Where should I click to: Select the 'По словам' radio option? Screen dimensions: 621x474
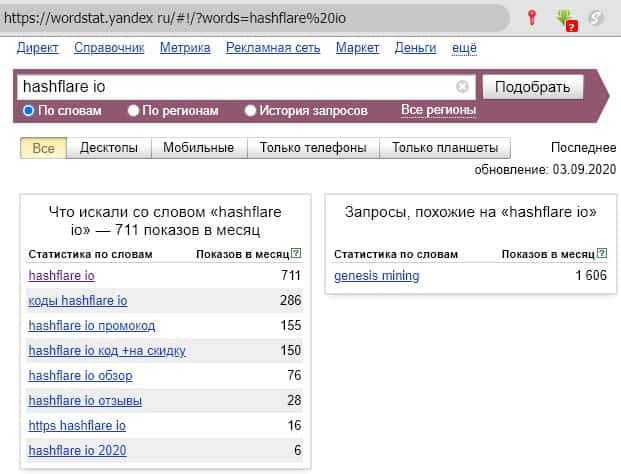pyautogui.click(x=29, y=110)
